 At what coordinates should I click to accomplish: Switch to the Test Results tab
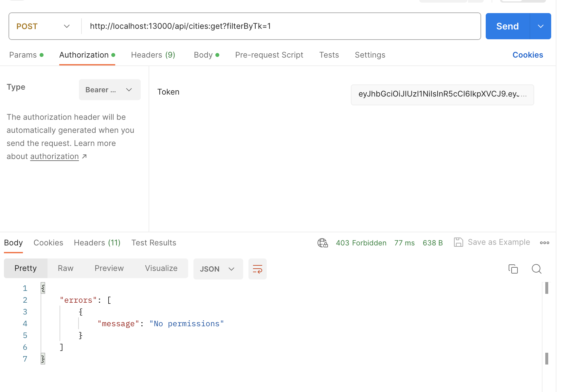(154, 242)
